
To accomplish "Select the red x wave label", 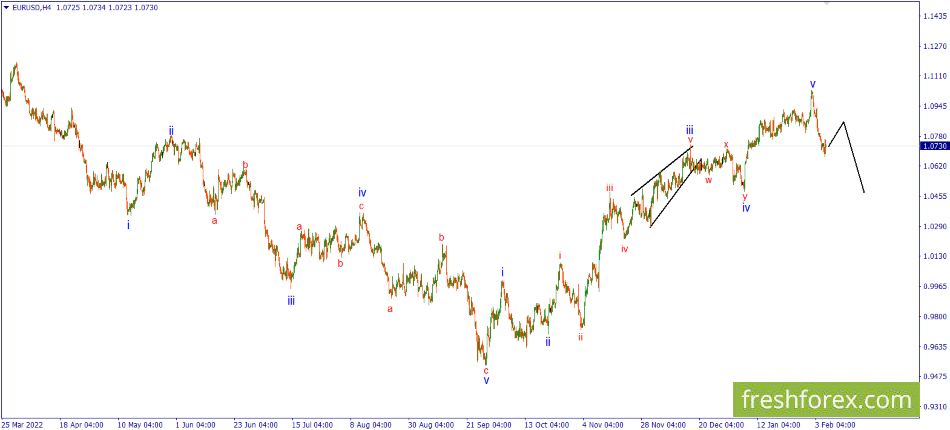I will coord(726,144).
